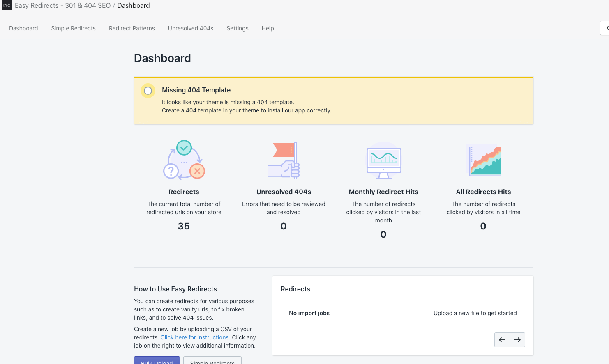Click the All Redirects Hits chart icon

point(484,160)
